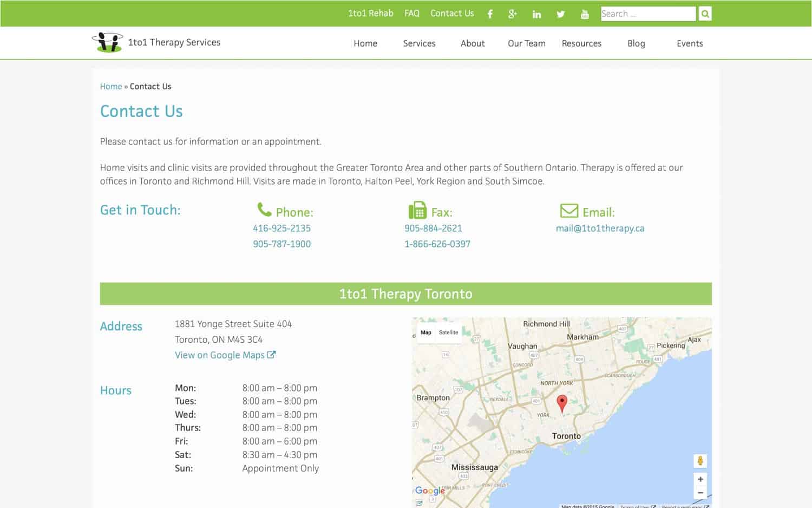Click the Google logo on map
The image size is (812, 508).
430,491
